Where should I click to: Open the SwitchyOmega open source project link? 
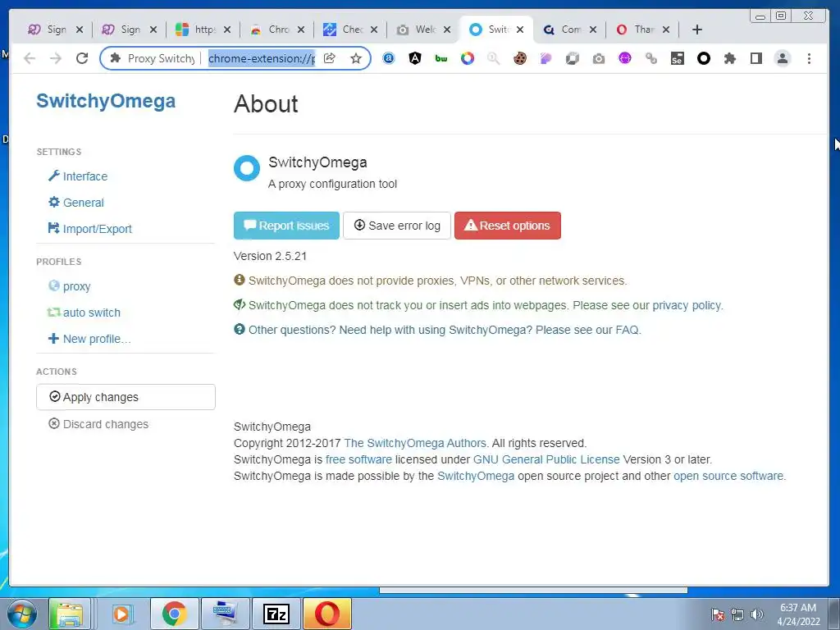[x=476, y=476]
